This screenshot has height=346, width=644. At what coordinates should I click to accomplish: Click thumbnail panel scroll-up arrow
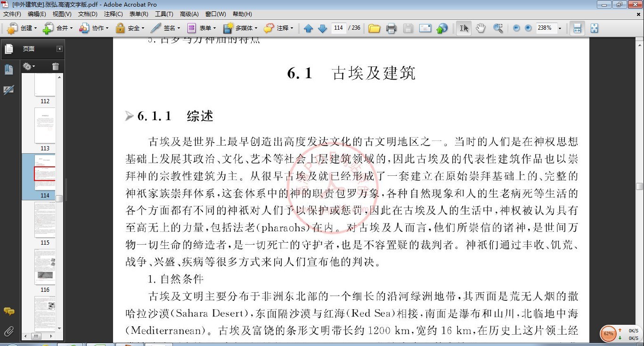click(59, 77)
